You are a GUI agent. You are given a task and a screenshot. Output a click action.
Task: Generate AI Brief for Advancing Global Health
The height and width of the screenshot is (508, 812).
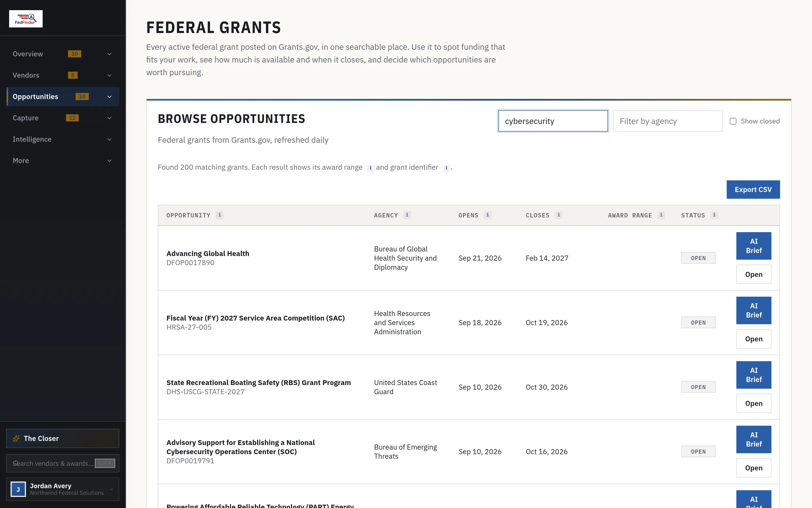754,246
